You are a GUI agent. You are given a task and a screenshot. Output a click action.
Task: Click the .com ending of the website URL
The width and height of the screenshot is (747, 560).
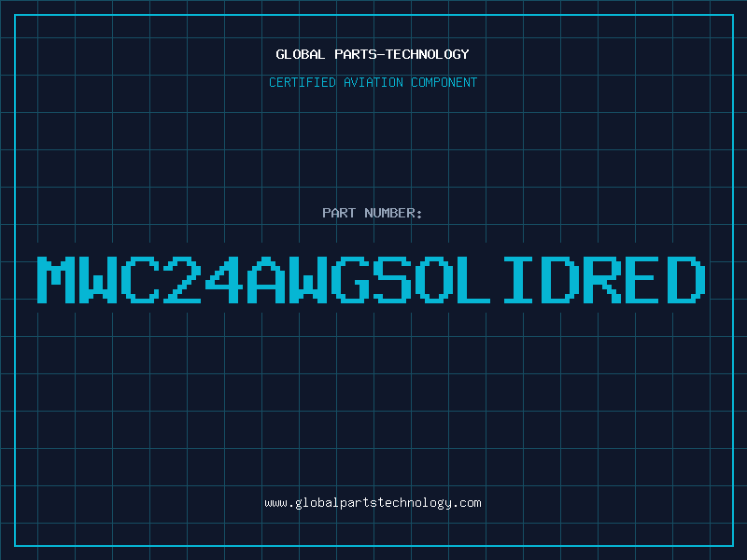[468, 503]
